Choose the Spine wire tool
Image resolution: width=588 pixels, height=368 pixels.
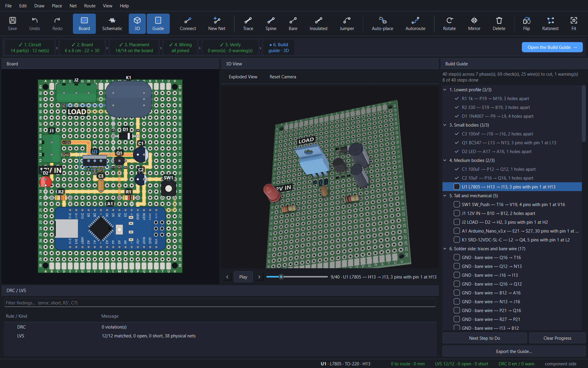coord(271,24)
